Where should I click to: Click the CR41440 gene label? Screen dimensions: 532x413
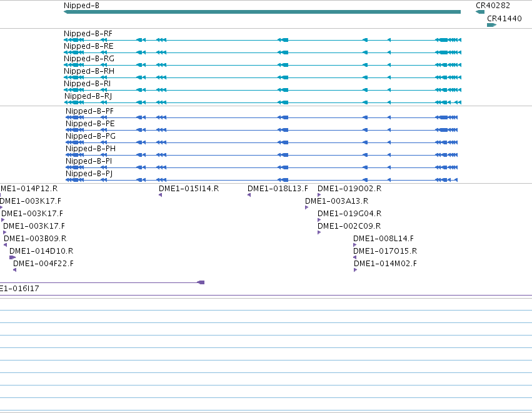504,19
